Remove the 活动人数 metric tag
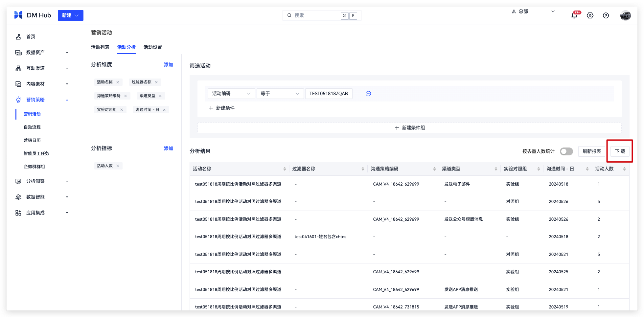This screenshot has height=317, width=644. (118, 166)
